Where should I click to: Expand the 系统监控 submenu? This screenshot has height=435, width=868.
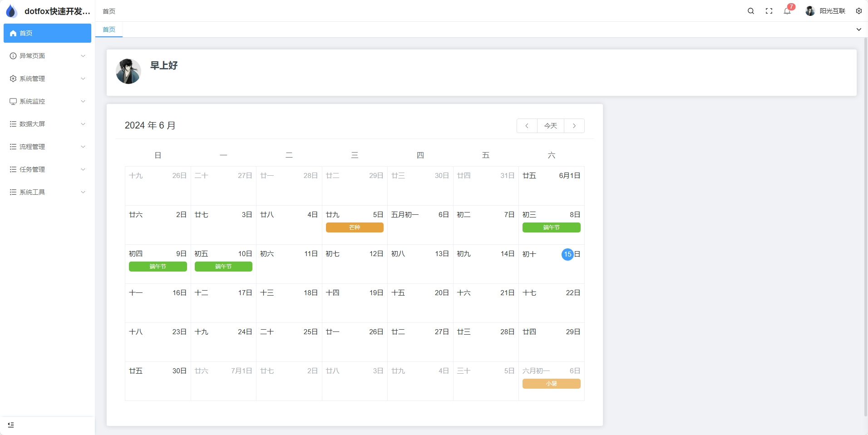click(47, 101)
